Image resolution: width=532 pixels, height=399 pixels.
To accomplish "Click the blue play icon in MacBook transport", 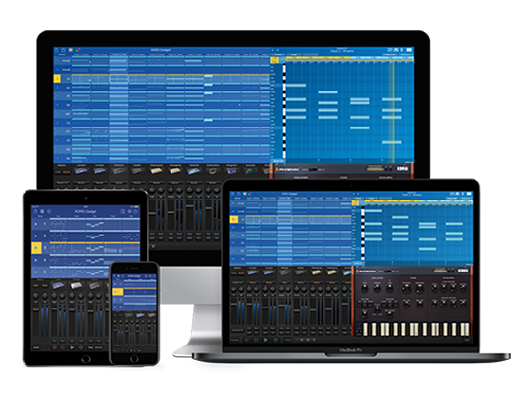I will pos(266,340).
